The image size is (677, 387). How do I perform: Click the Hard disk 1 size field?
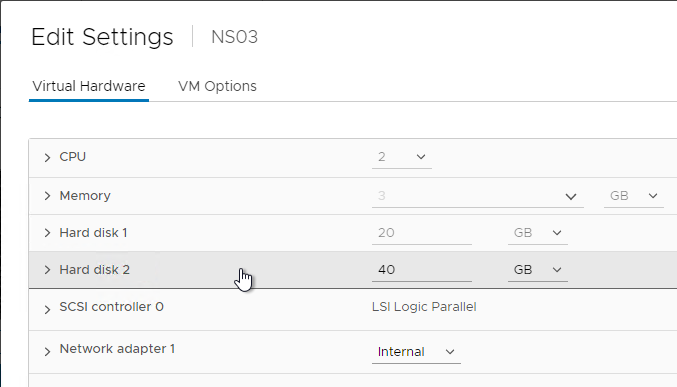[x=421, y=233]
